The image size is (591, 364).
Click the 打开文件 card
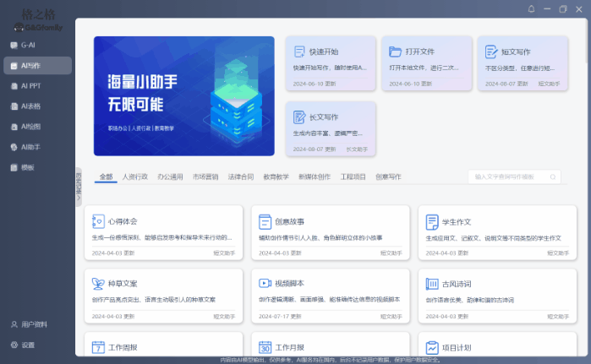click(425, 64)
